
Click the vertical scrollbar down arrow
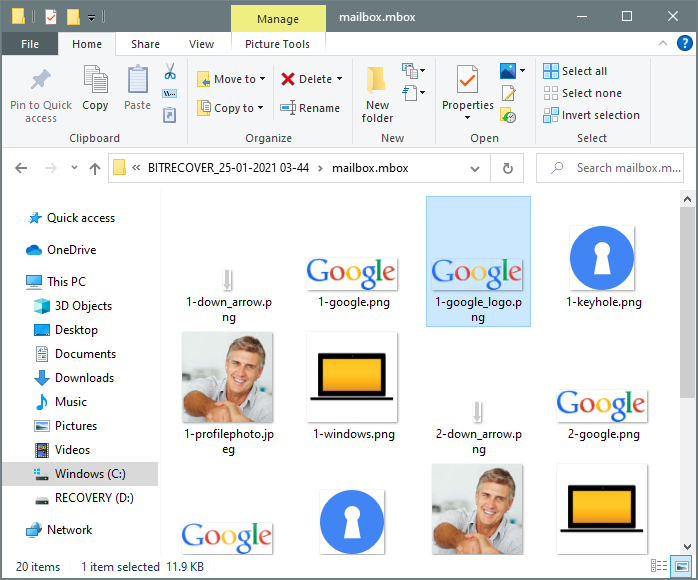click(687, 547)
